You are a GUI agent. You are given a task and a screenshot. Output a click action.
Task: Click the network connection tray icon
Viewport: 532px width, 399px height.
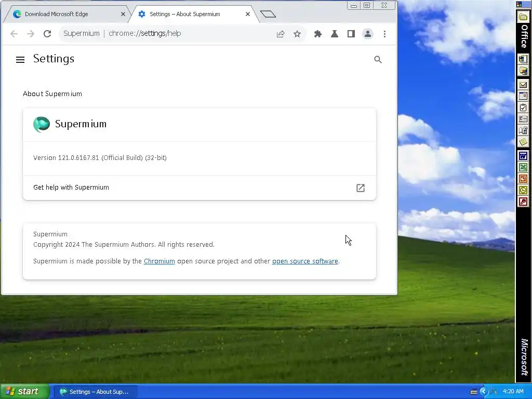tap(493, 392)
